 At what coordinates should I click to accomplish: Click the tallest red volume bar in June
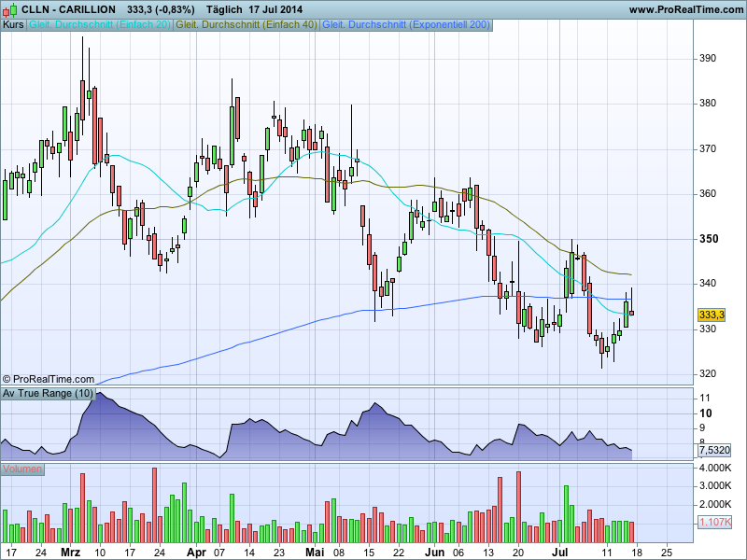(518, 507)
